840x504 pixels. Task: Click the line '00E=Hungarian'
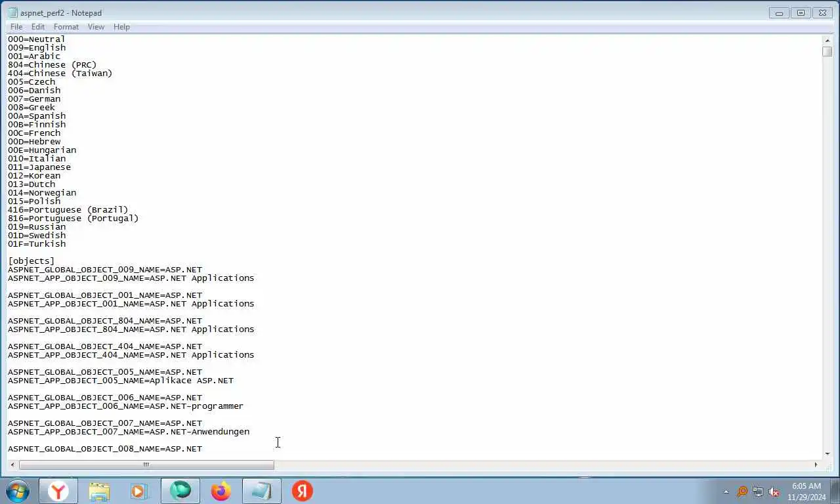tap(42, 150)
